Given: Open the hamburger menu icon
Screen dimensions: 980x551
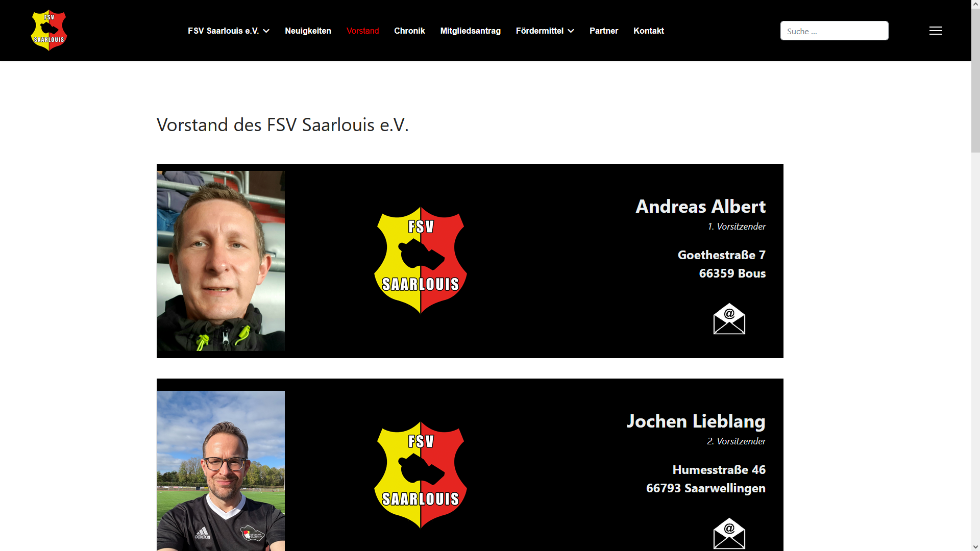Looking at the screenshot, I should [936, 31].
